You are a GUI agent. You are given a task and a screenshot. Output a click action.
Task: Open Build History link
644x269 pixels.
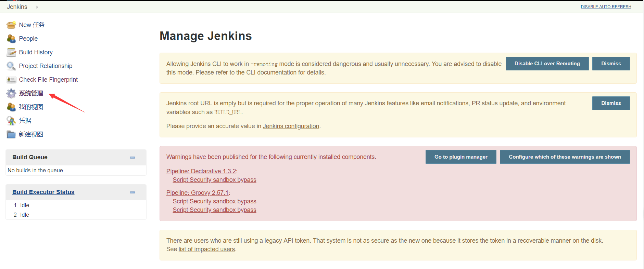(x=36, y=52)
